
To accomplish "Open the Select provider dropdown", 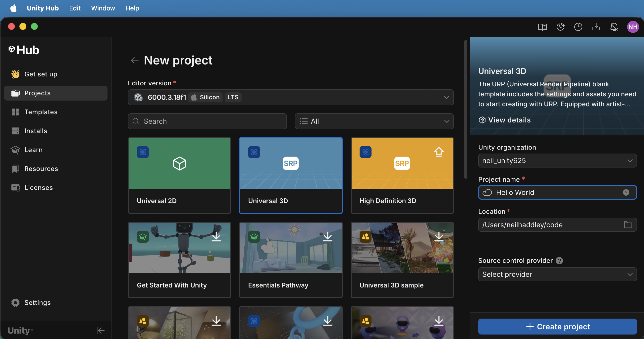I will pyautogui.click(x=557, y=274).
